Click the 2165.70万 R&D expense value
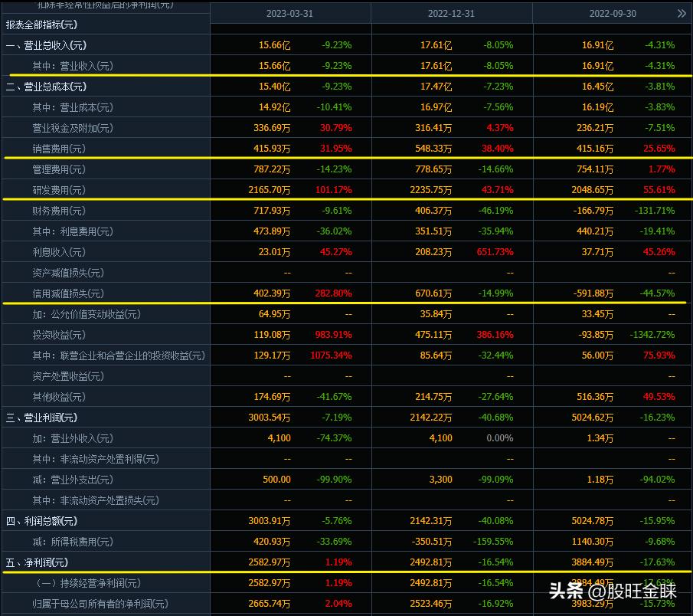The height and width of the screenshot is (616, 693). [269, 190]
